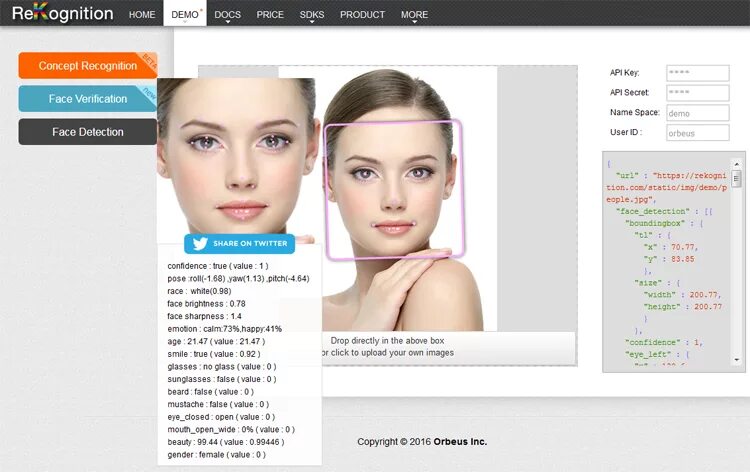Click the Name Space field with demo
Screen dimensions: 750x472
pos(697,113)
